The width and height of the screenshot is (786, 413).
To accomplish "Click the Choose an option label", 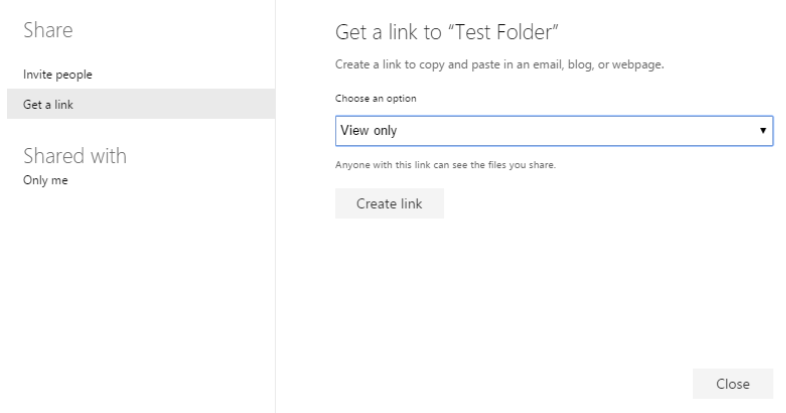I will coord(375,99).
